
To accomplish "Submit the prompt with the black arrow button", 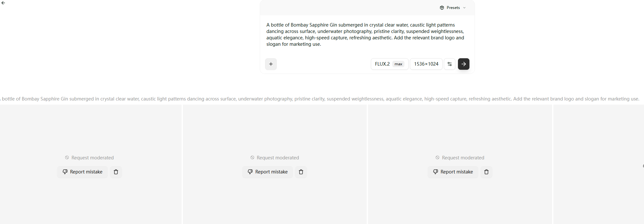I will (x=463, y=64).
